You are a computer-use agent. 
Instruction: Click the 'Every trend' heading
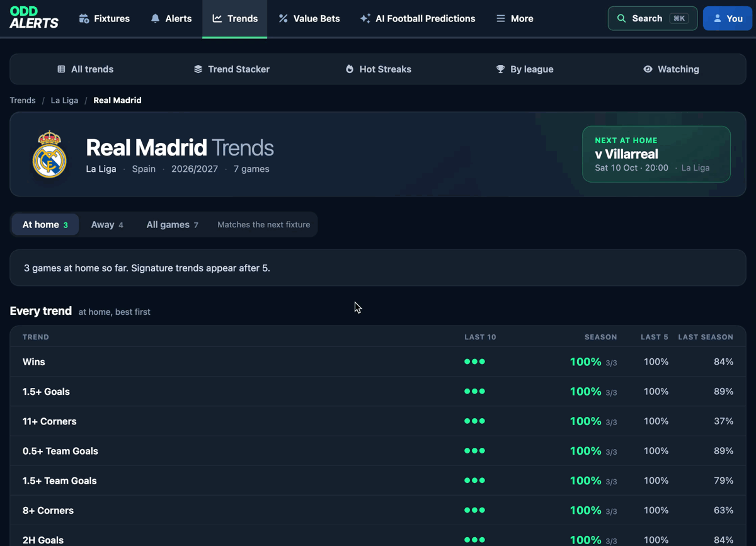point(41,310)
